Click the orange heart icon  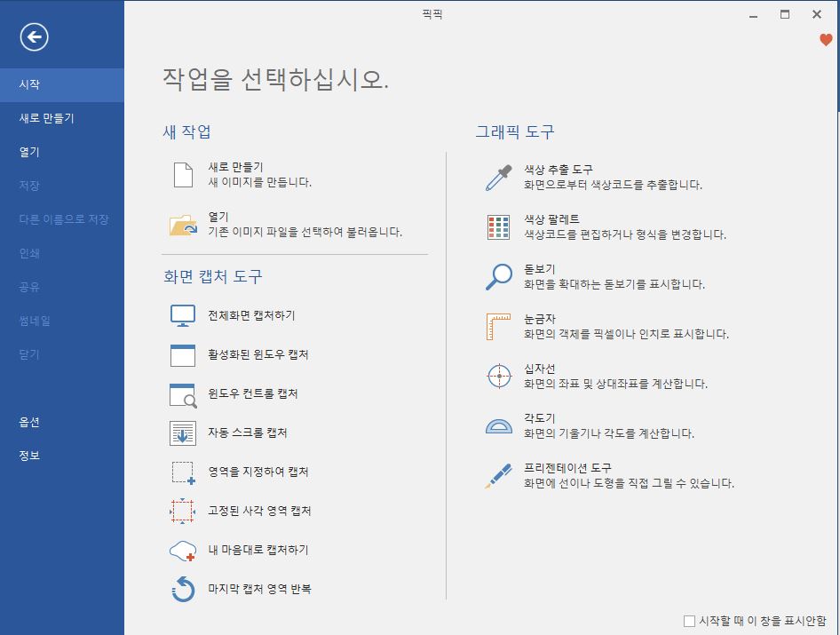[826, 40]
